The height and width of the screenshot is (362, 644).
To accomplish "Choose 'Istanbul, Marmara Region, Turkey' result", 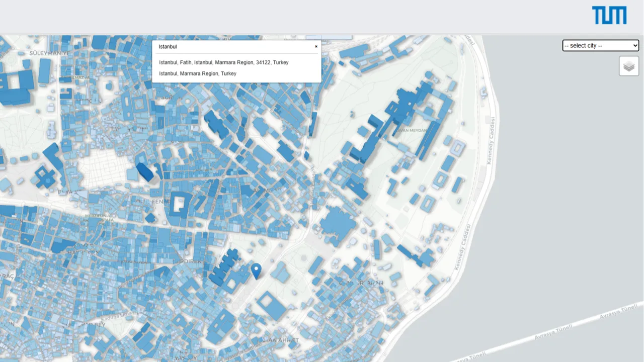I will [198, 73].
